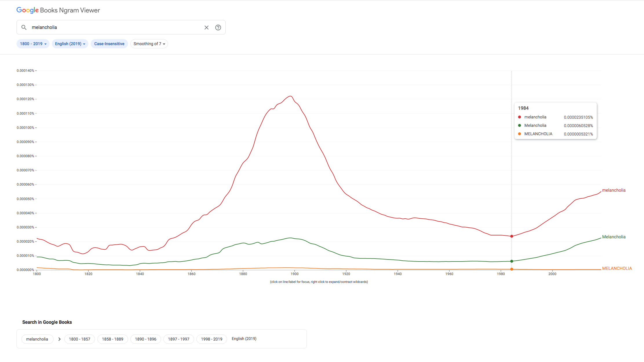The image size is (644, 362).
Task: Click the search magnifier icon
Action: (24, 27)
